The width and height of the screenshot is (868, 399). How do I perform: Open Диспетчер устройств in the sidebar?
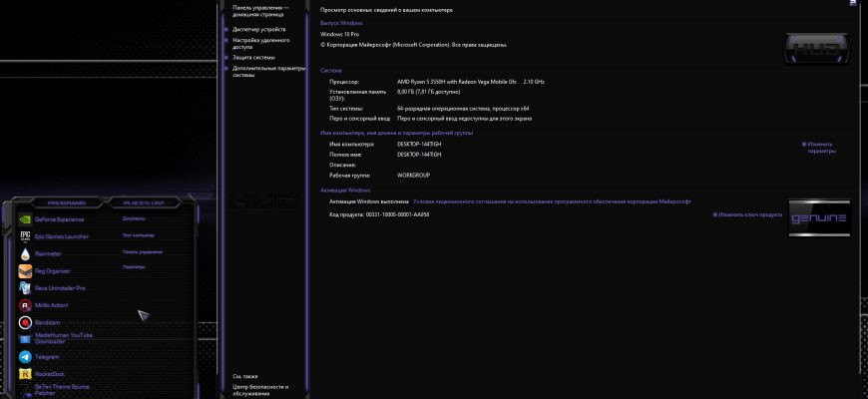click(259, 29)
